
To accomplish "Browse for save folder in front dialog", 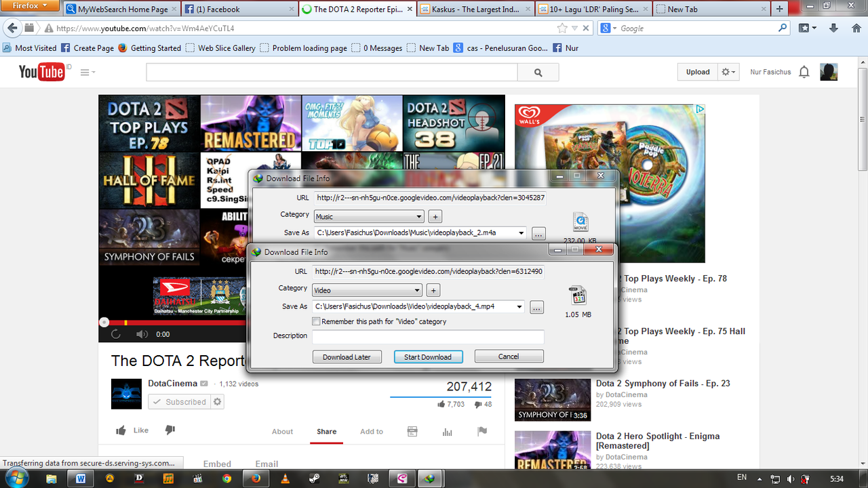I will (x=536, y=307).
